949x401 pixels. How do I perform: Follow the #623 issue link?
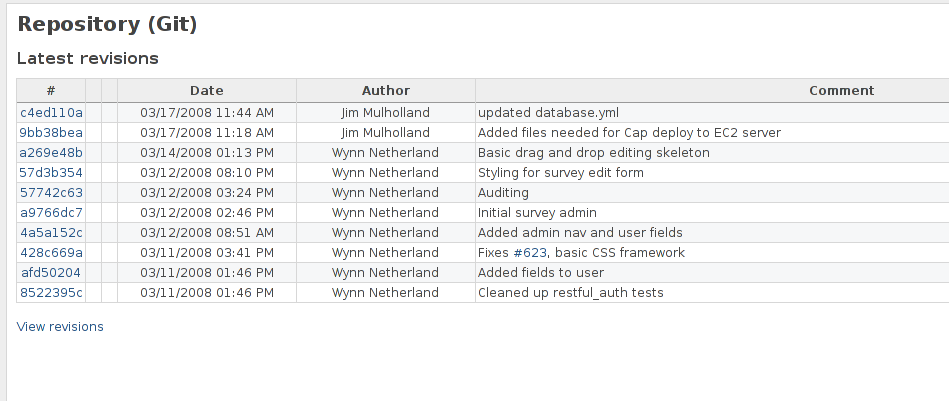[x=530, y=252]
